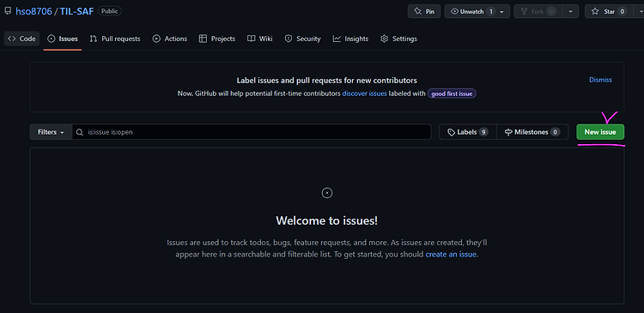This screenshot has height=313, width=644.
Task: Click the magnifier icon in search box
Action: click(81, 132)
